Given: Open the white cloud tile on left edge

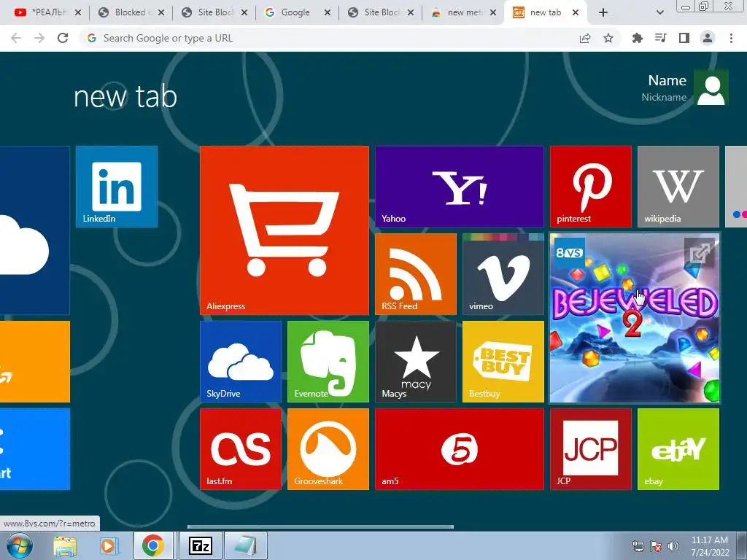Looking at the screenshot, I should click(35, 230).
